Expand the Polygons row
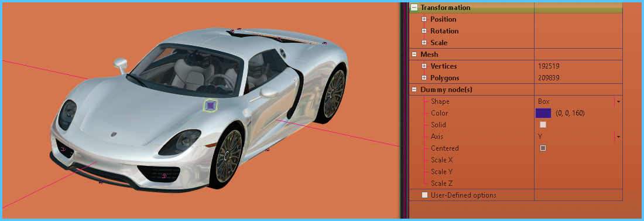 tap(424, 78)
